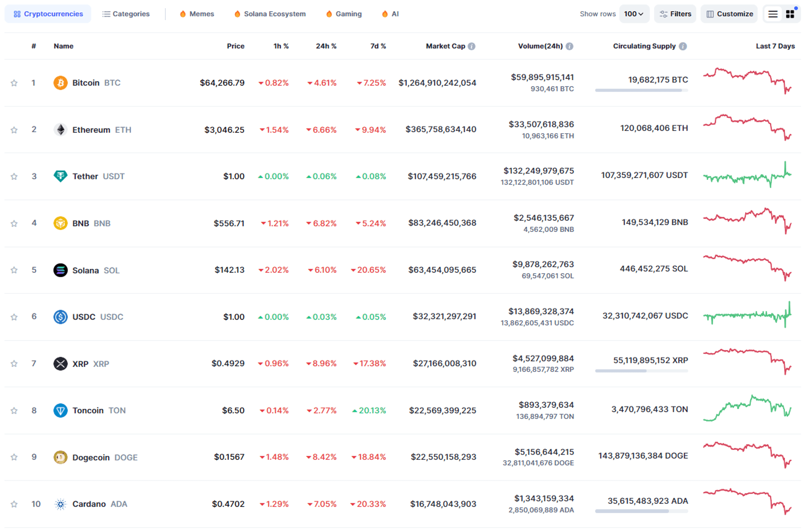
Task: Sort table by Price column
Action: tap(236, 46)
